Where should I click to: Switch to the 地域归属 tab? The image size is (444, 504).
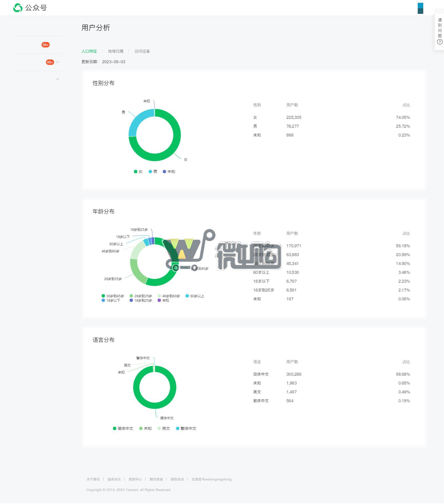click(x=116, y=51)
